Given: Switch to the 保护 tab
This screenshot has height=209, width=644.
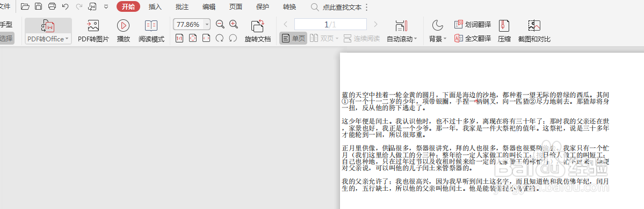Looking at the screenshot, I should click(x=263, y=7).
